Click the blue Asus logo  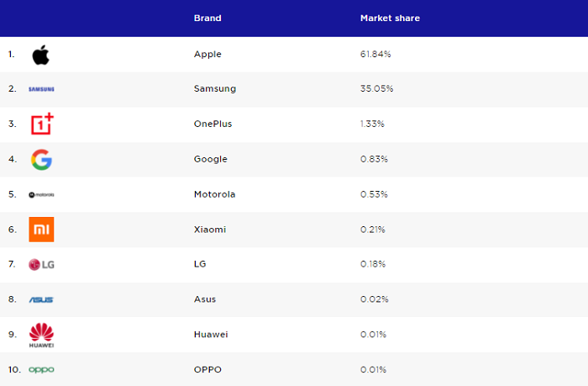(41, 299)
